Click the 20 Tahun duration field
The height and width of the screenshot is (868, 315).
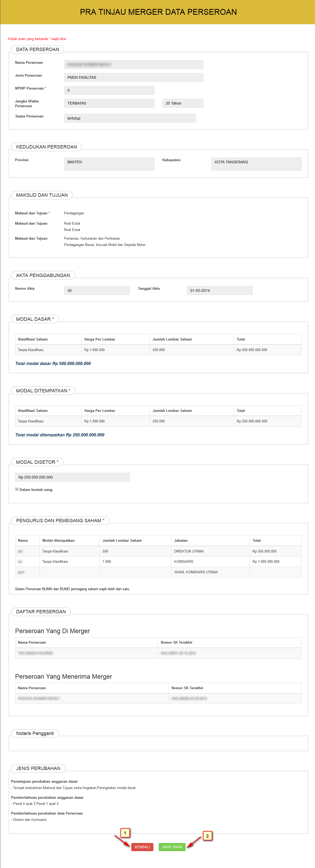tap(182, 103)
